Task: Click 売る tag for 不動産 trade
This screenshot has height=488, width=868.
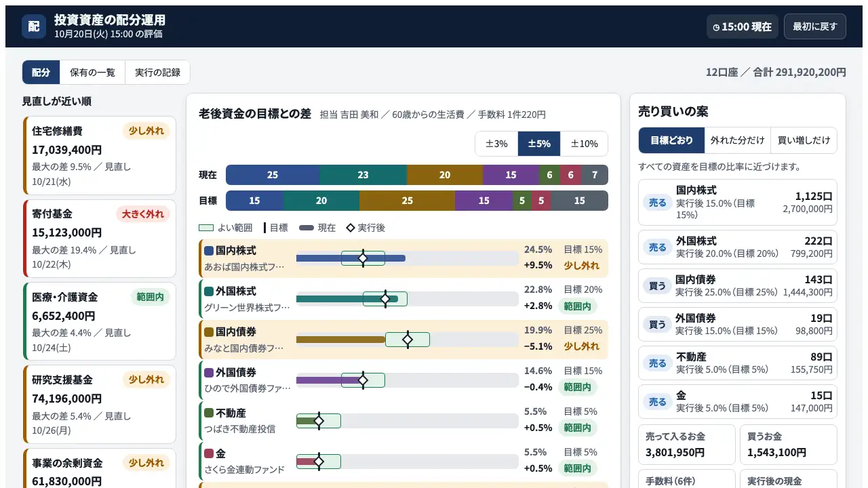Action: [x=658, y=363]
